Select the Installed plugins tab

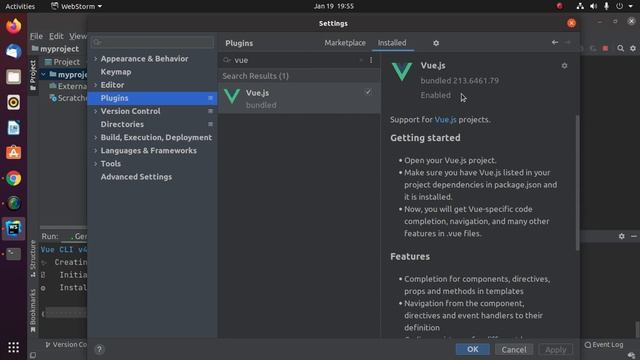pos(392,43)
